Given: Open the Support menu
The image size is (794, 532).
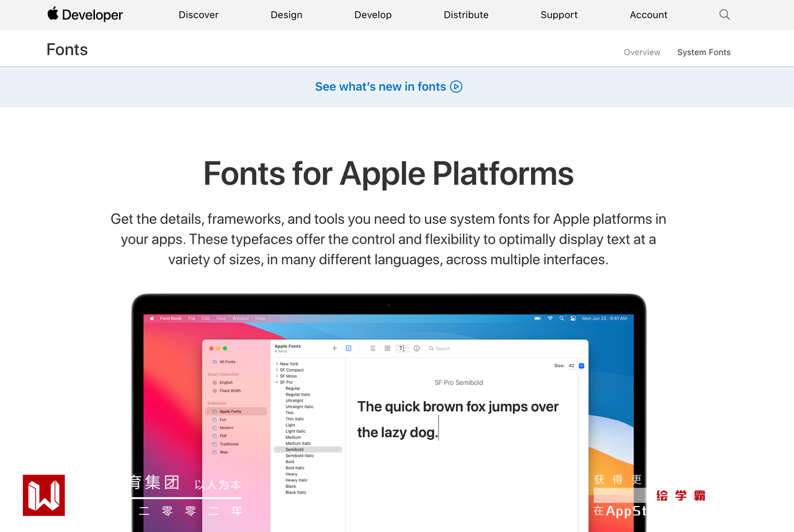Looking at the screenshot, I should [x=559, y=15].
